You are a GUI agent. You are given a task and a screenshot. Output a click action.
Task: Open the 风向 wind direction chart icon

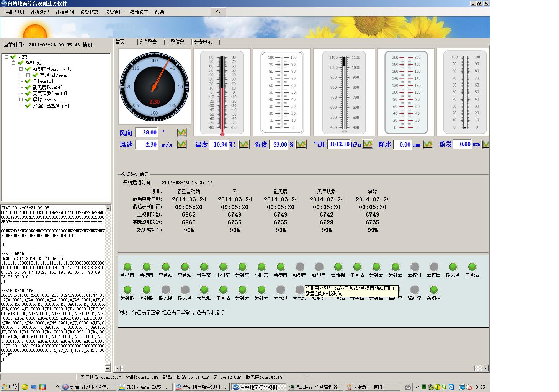pos(181,132)
